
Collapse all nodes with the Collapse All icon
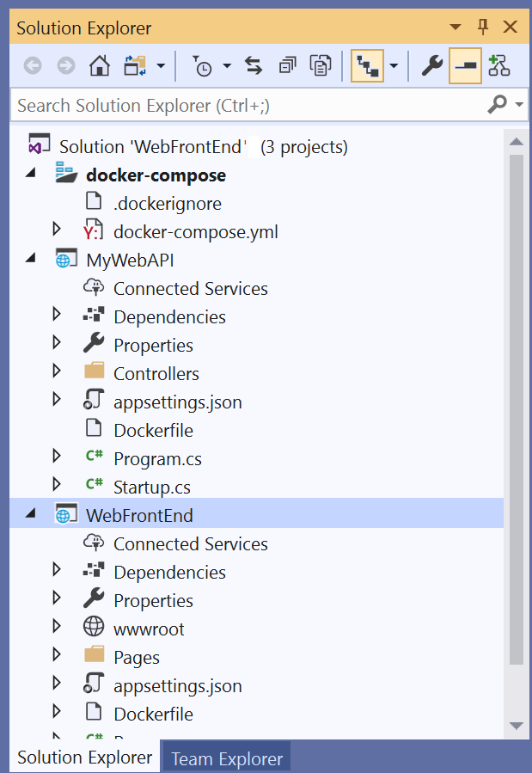click(286, 65)
